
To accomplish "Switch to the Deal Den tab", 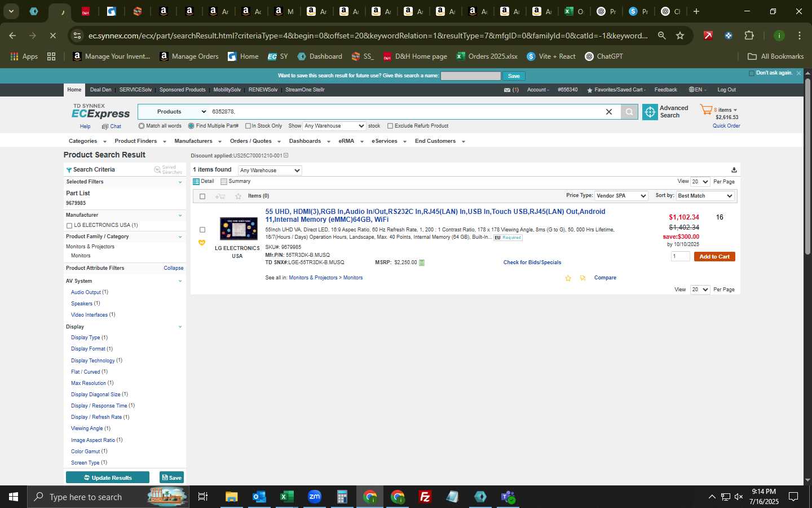I will pyautogui.click(x=100, y=90).
